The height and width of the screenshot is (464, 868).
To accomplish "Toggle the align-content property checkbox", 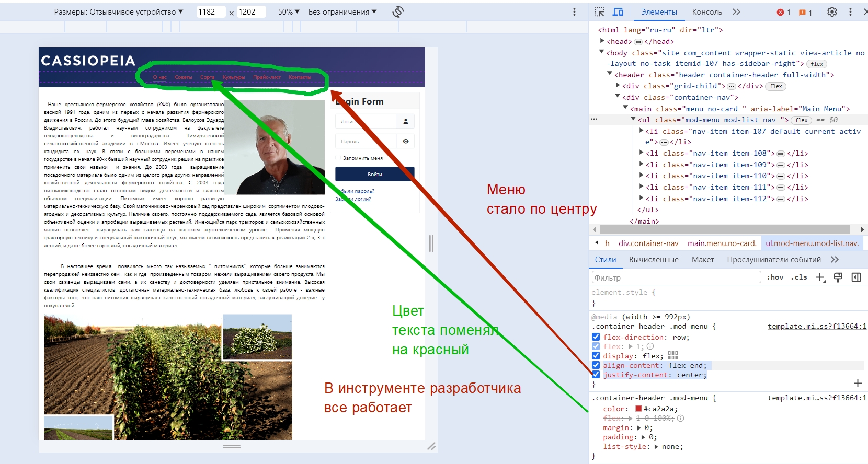I will (596, 365).
